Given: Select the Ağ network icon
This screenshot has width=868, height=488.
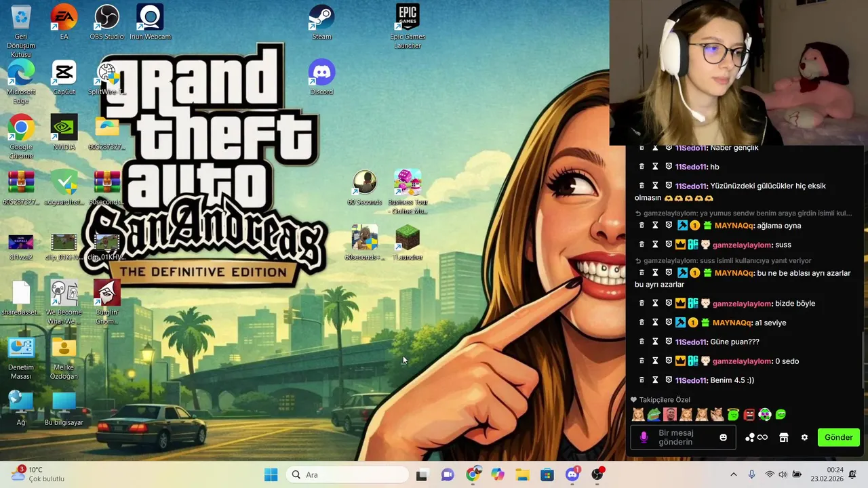Looking at the screenshot, I should tap(21, 407).
